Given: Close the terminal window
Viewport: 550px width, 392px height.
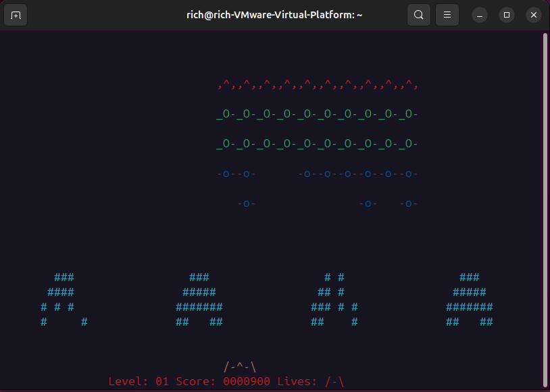Looking at the screenshot, I should click(534, 15).
